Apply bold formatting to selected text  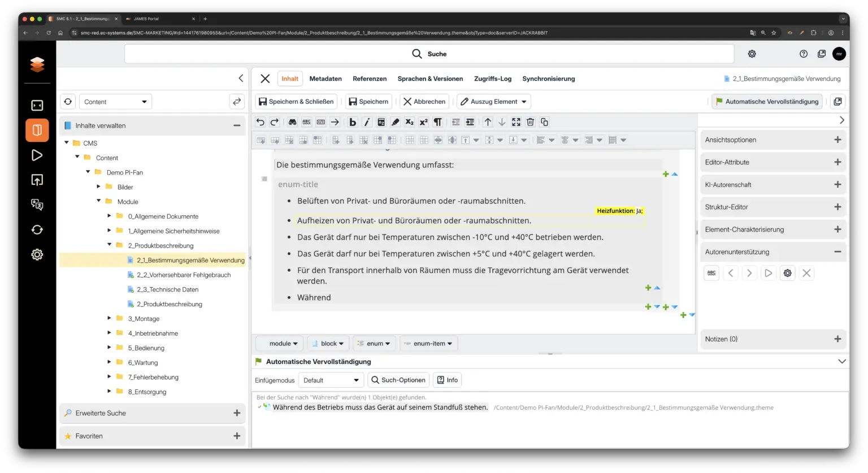(353, 121)
